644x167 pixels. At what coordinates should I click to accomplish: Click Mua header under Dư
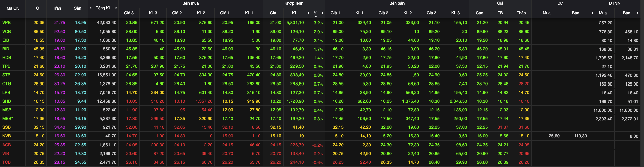547,13
